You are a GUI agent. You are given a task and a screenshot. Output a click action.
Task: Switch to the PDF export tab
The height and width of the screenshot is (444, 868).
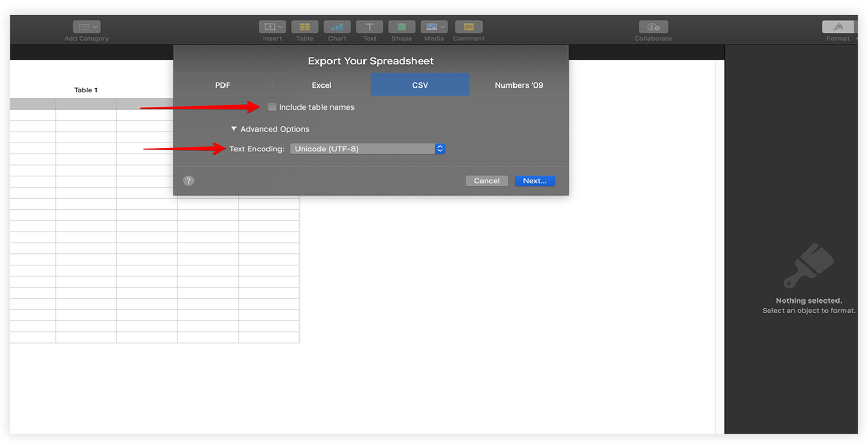(222, 85)
